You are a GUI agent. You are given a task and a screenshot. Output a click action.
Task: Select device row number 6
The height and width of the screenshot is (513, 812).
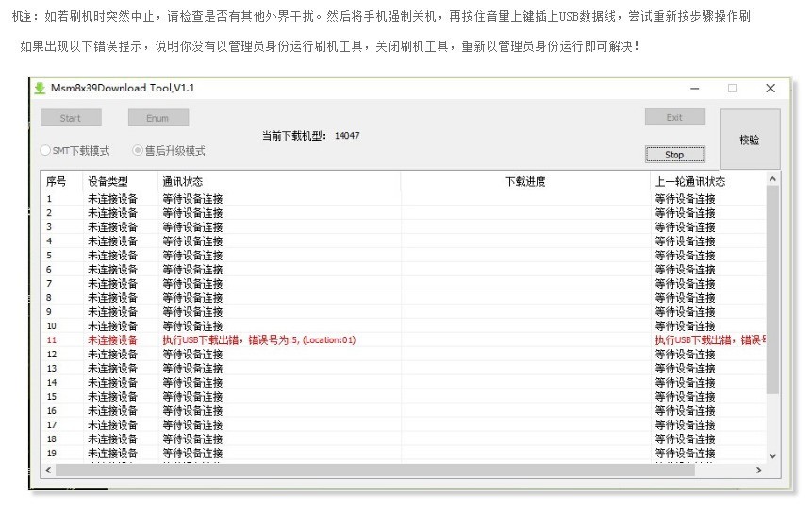tap(404, 269)
